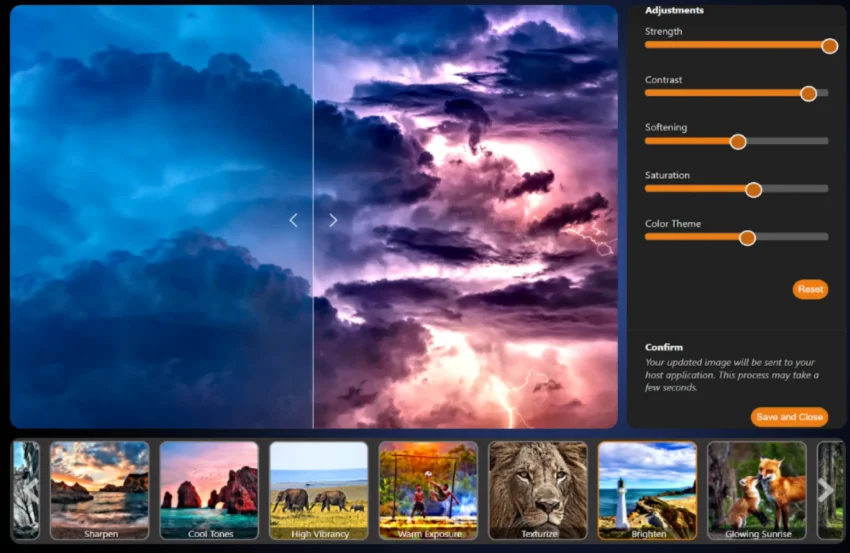Apply the Brighten lighthouse preset

click(647, 490)
